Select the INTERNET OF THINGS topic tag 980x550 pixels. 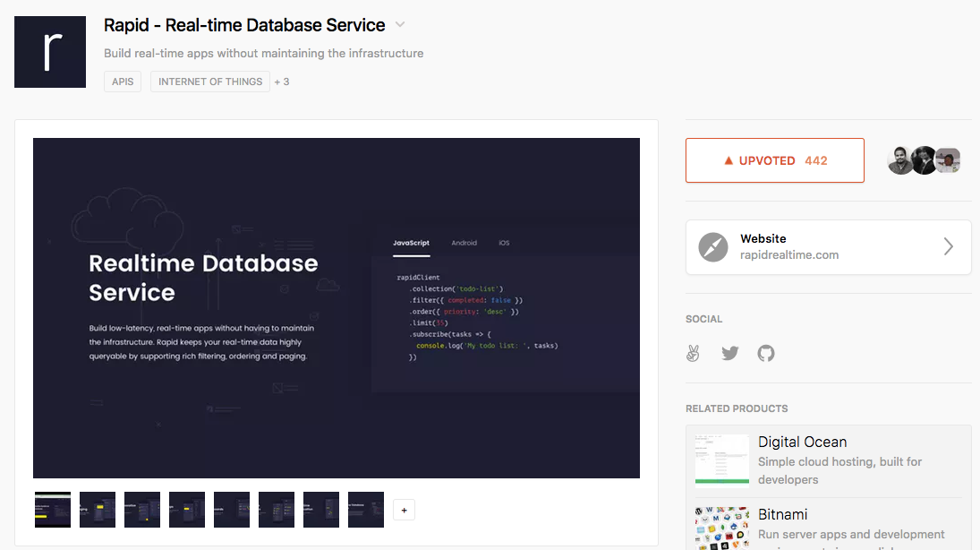209,81
